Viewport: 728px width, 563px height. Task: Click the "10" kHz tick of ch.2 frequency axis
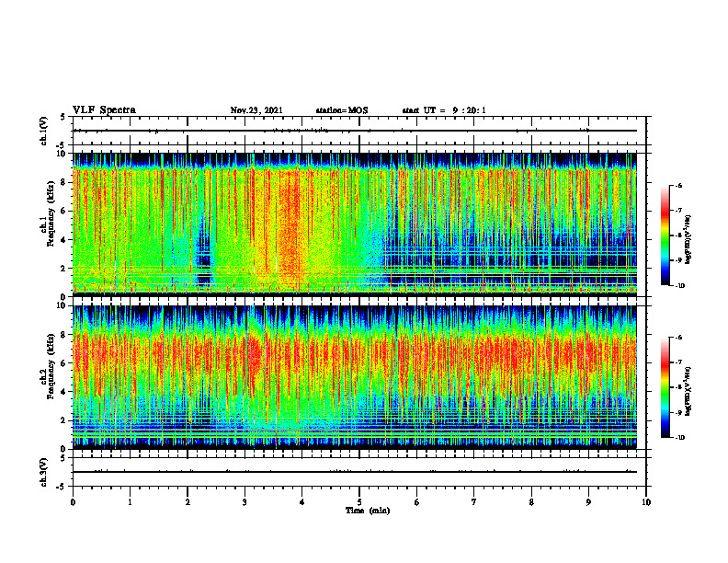61,305
